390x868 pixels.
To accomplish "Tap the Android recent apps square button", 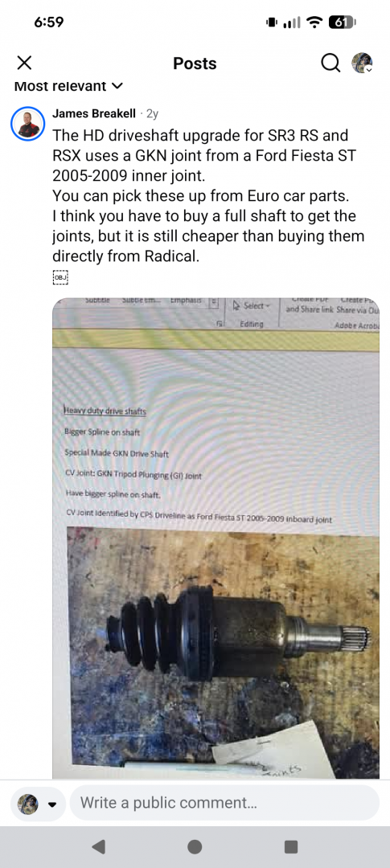I will [x=291, y=846].
